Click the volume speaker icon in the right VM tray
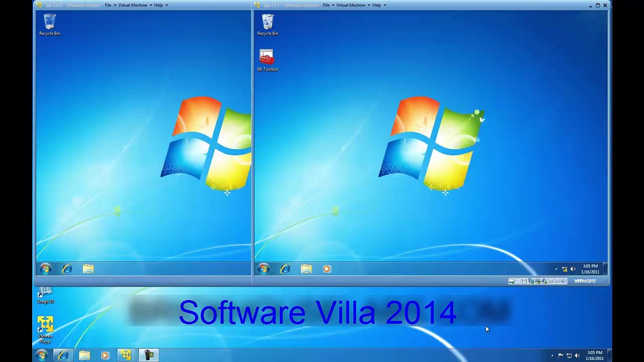The height and width of the screenshot is (362, 644). [573, 269]
